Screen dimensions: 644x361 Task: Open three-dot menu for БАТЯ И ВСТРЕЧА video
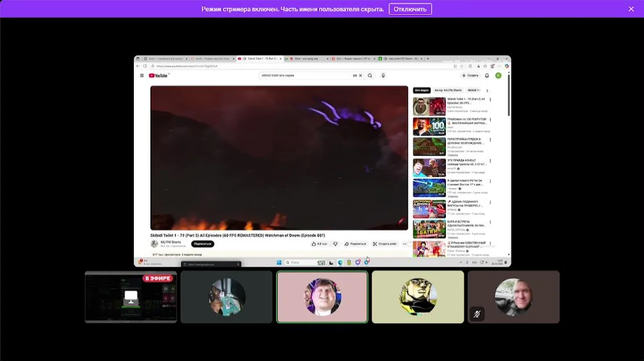pos(490,222)
